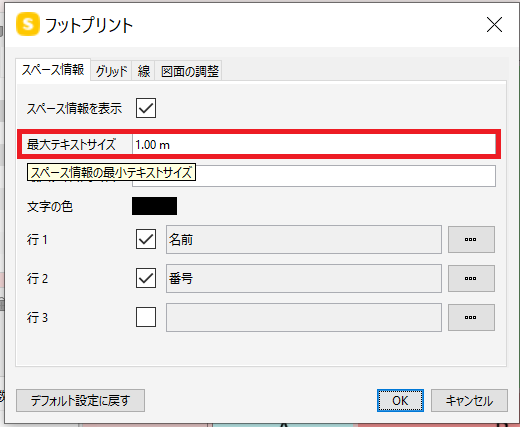The image size is (520, 427).
Task: Select the スペース情報 tab
Action: coord(53,70)
